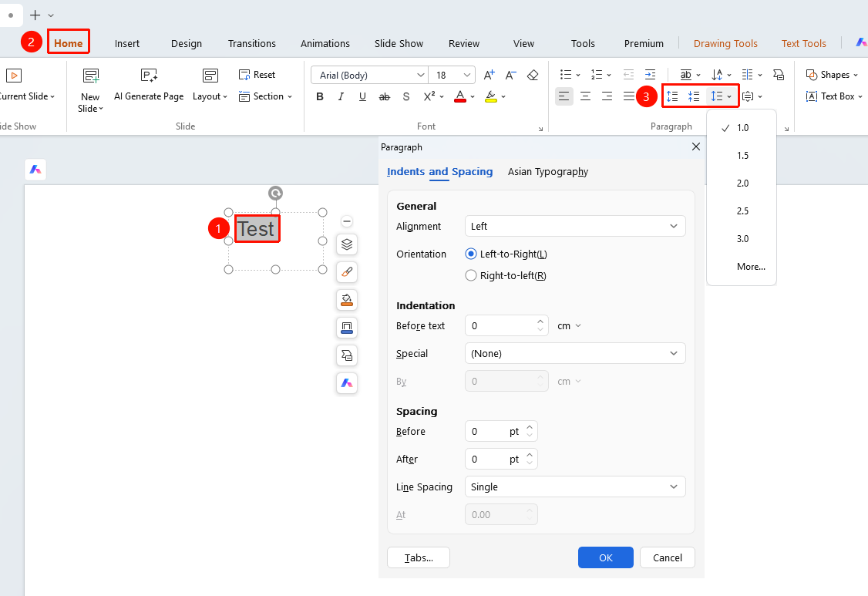Screen dimensions: 868x596
Task: Click the AI Generate Page icon
Action: tap(149, 76)
